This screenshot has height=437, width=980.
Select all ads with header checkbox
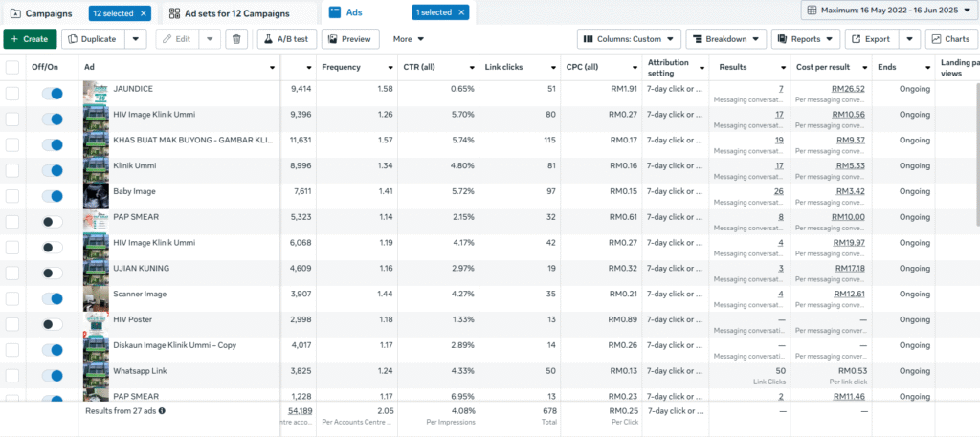12,67
